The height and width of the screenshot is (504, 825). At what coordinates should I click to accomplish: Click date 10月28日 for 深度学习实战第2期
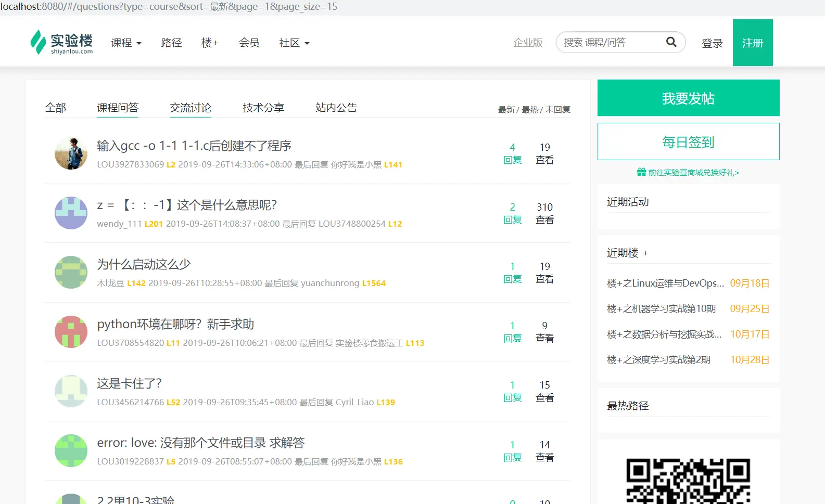tap(750, 359)
